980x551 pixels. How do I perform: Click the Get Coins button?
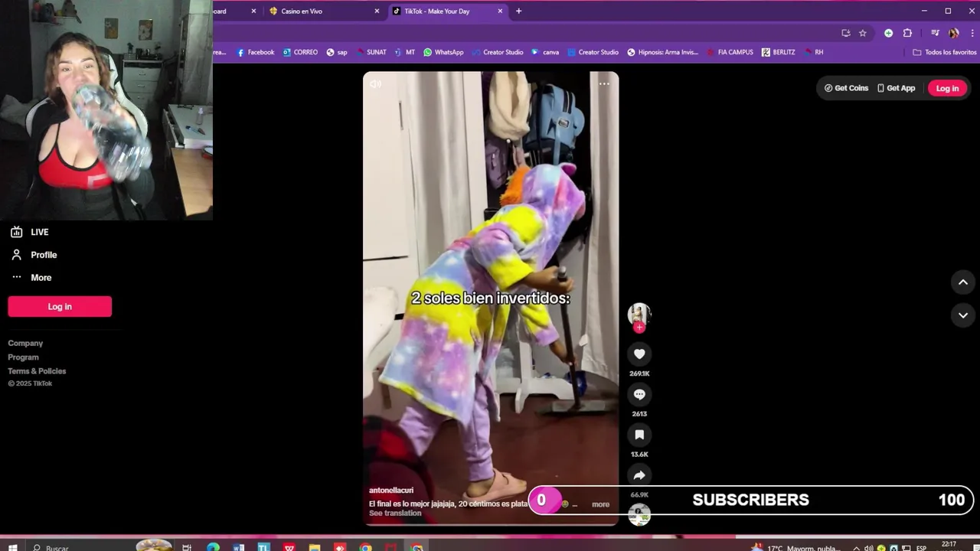pyautogui.click(x=846, y=88)
